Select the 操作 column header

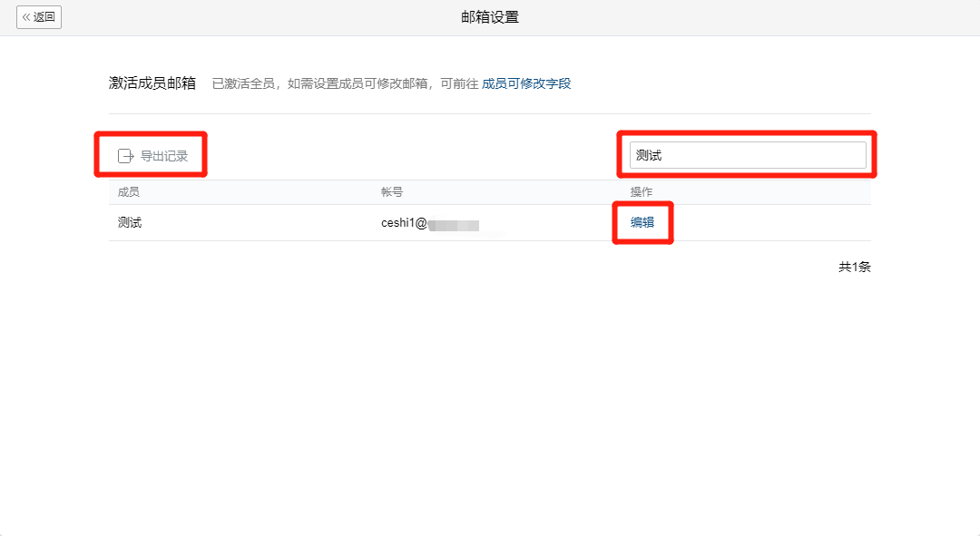[641, 191]
